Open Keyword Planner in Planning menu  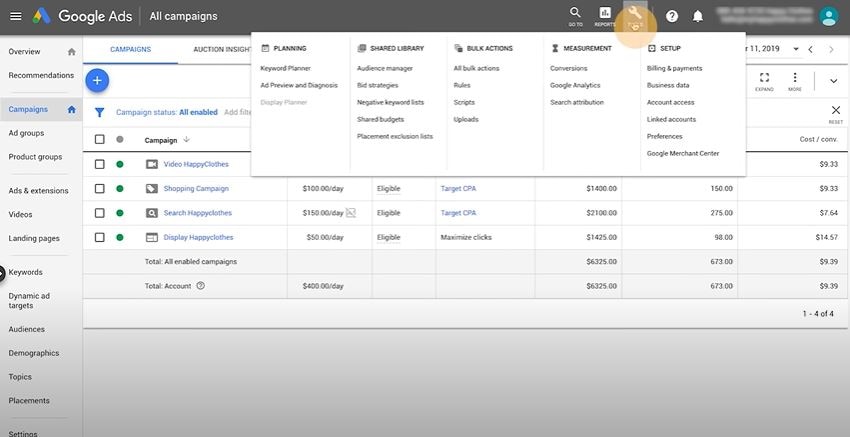click(x=286, y=68)
